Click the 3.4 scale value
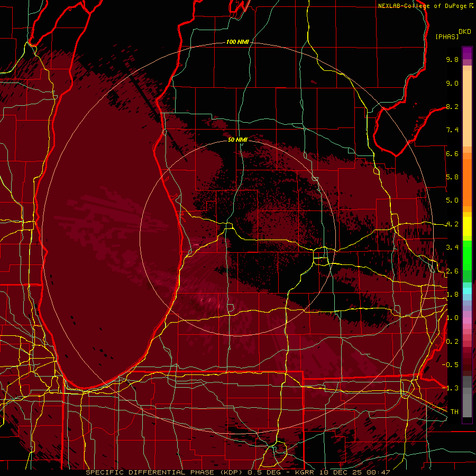 pos(452,248)
